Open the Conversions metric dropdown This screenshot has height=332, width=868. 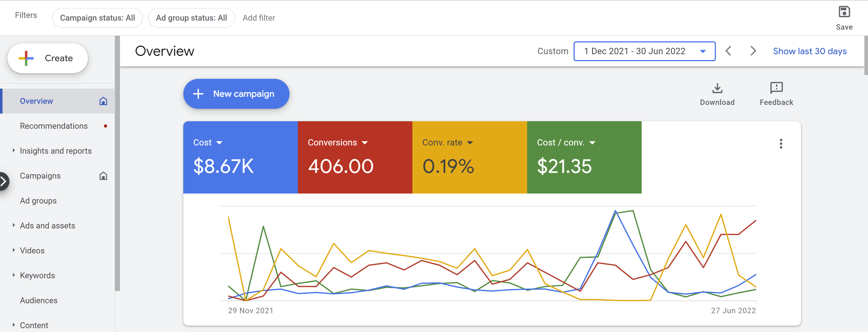(x=365, y=143)
